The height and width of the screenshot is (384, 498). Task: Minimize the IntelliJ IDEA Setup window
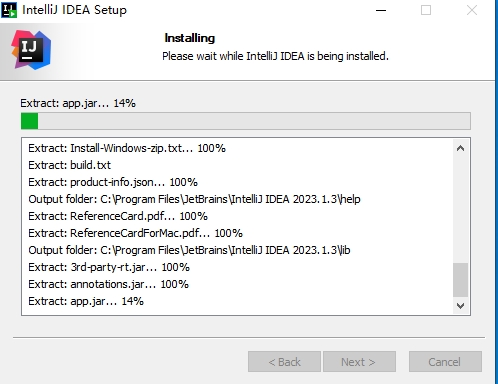(381, 10)
